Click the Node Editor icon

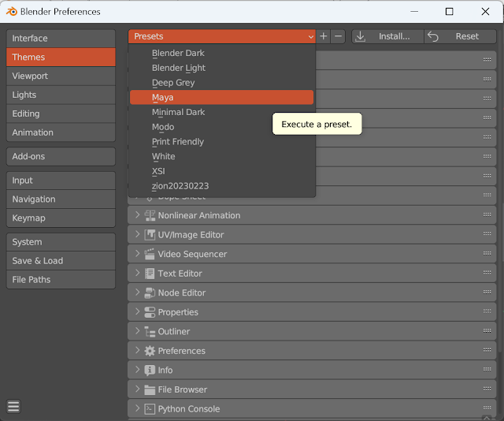coord(150,292)
